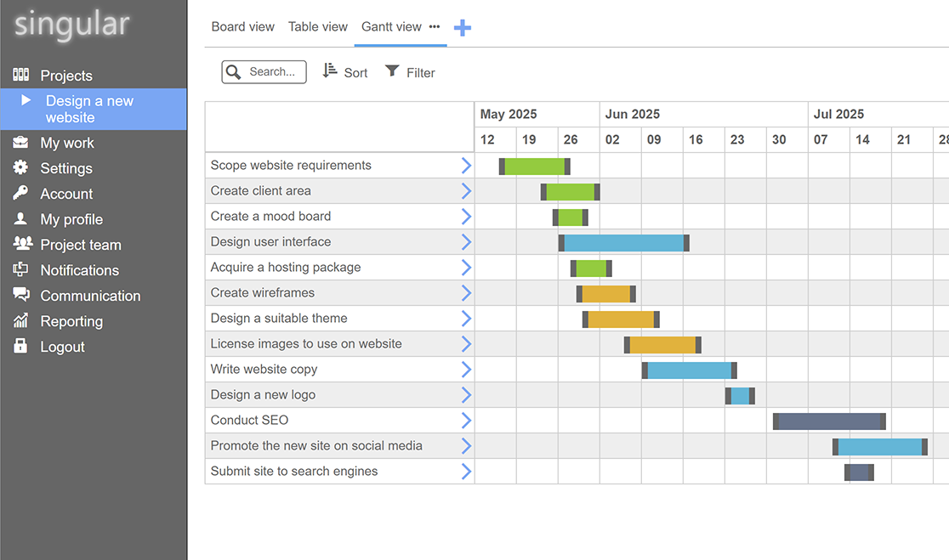The height and width of the screenshot is (560, 949).
Task: Switch to the Board view tab
Action: click(242, 26)
